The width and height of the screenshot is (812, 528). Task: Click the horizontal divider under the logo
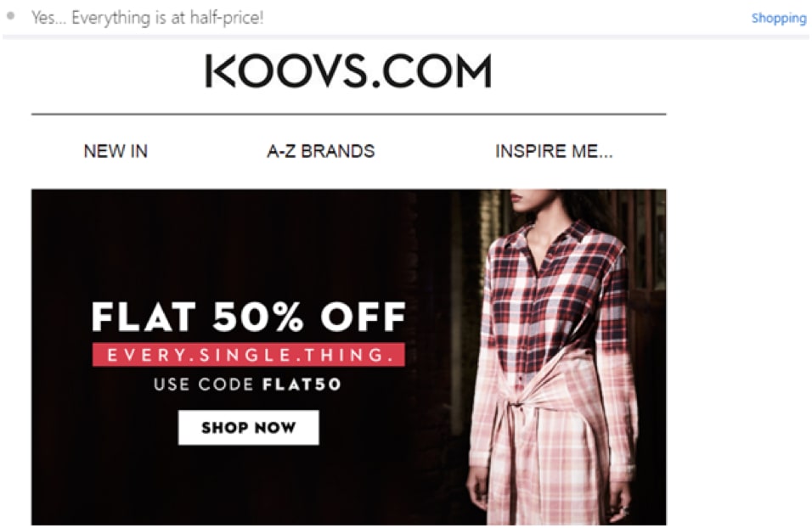click(x=348, y=114)
